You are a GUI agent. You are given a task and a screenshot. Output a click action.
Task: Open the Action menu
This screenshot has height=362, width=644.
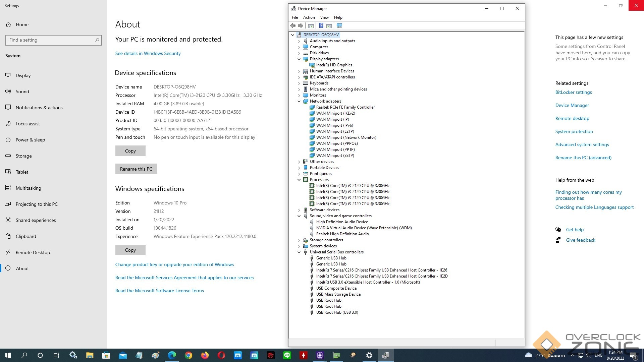tap(309, 17)
